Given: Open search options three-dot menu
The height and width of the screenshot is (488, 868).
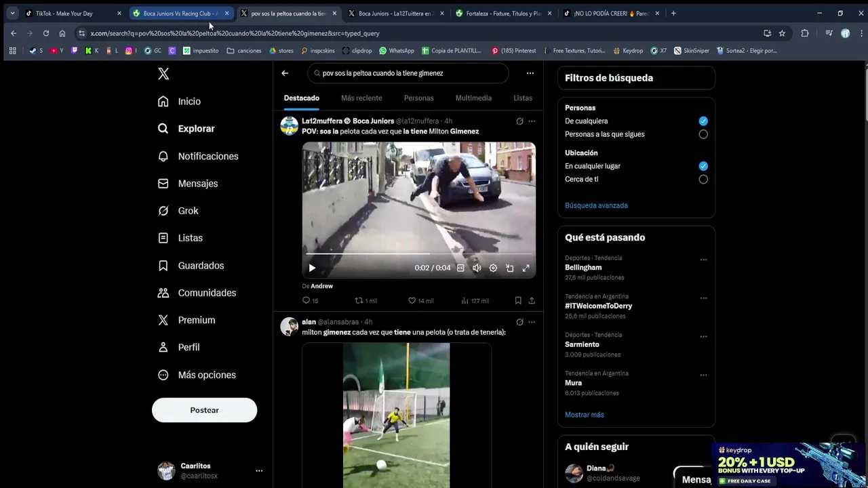Looking at the screenshot, I should 530,73.
